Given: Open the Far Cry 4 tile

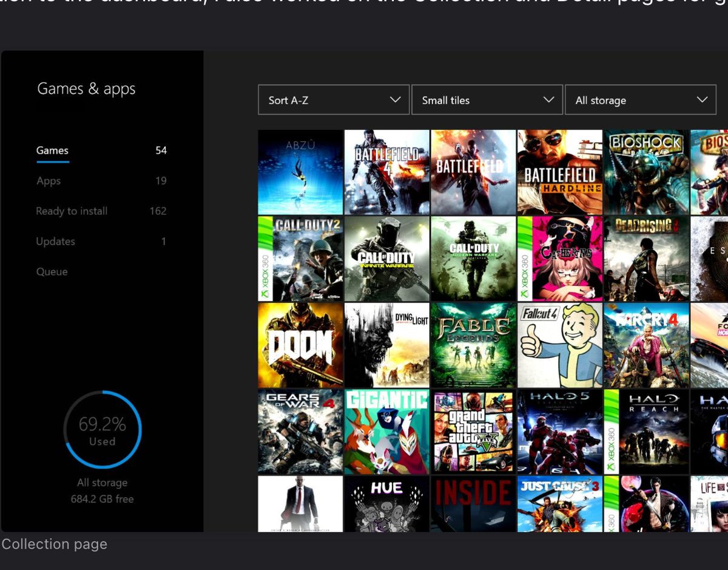Looking at the screenshot, I should 647,345.
